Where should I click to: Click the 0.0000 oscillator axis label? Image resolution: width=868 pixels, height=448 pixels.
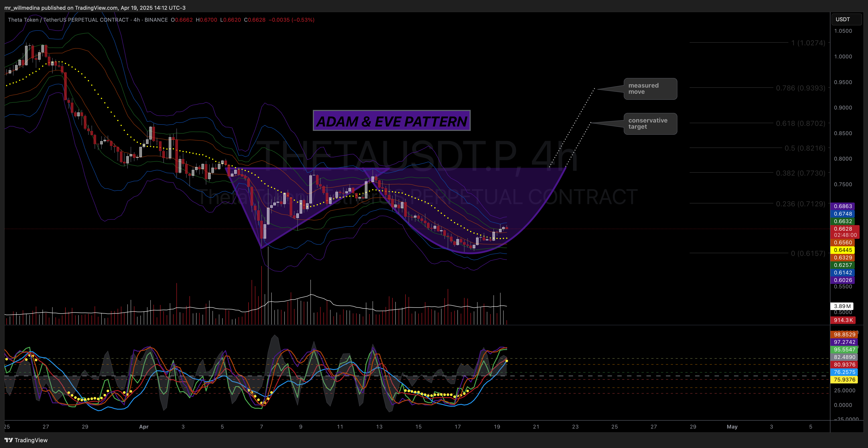click(843, 405)
